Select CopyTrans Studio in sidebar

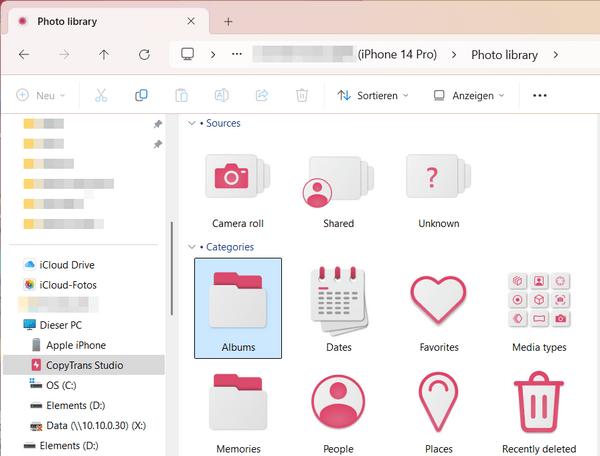84,365
